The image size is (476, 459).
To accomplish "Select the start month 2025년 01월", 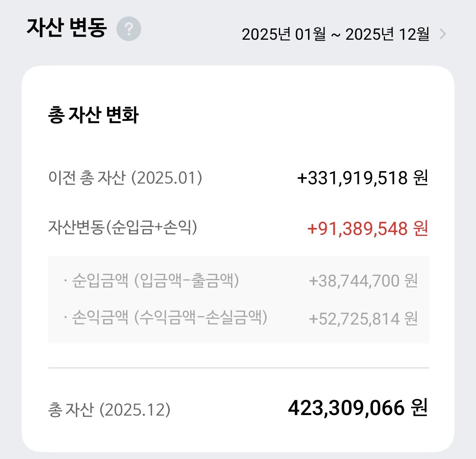I will (283, 34).
